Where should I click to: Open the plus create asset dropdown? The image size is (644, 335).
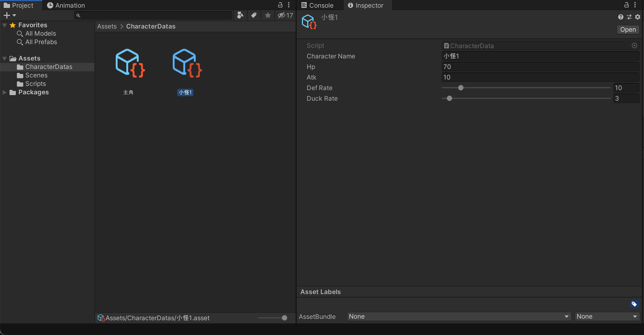pyautogui.click(x=10, y=15)
